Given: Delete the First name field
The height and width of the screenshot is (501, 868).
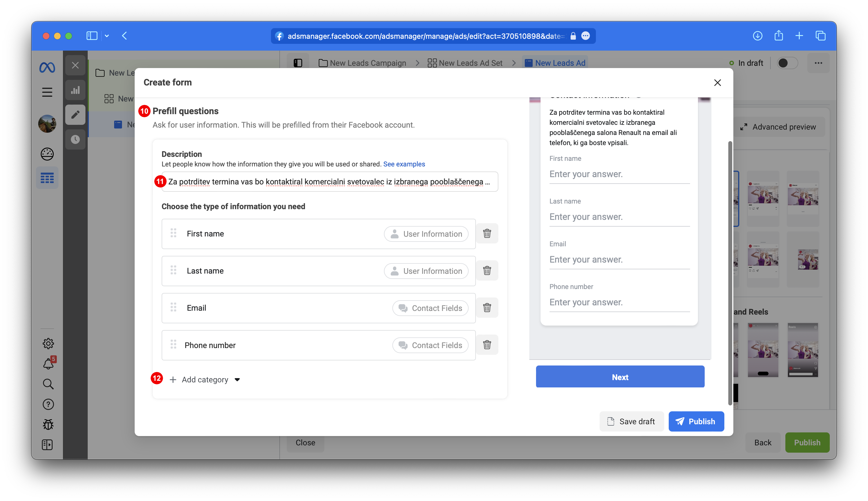Looking at the screenshot, I should click(x=487, y=234).
